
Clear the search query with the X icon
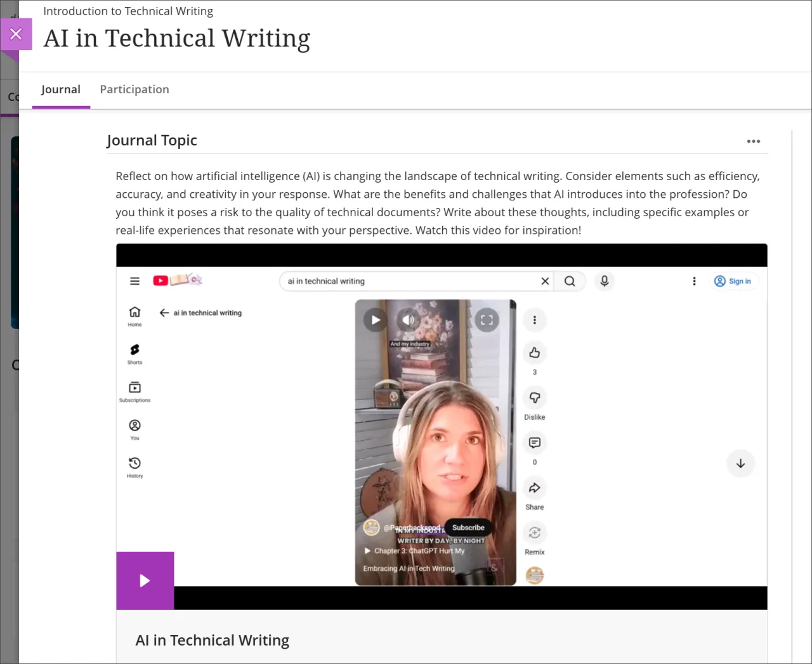click(544, 281)
